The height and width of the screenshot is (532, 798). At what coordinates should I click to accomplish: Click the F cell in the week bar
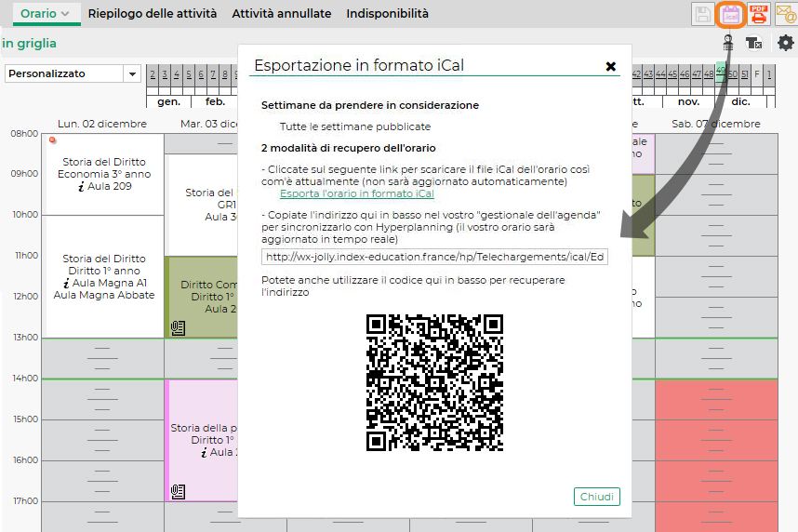[x=757, y=74]
